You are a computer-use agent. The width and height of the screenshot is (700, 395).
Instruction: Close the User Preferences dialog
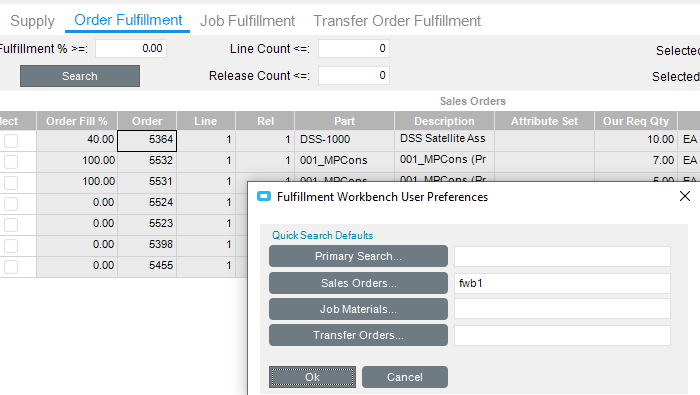685,196
